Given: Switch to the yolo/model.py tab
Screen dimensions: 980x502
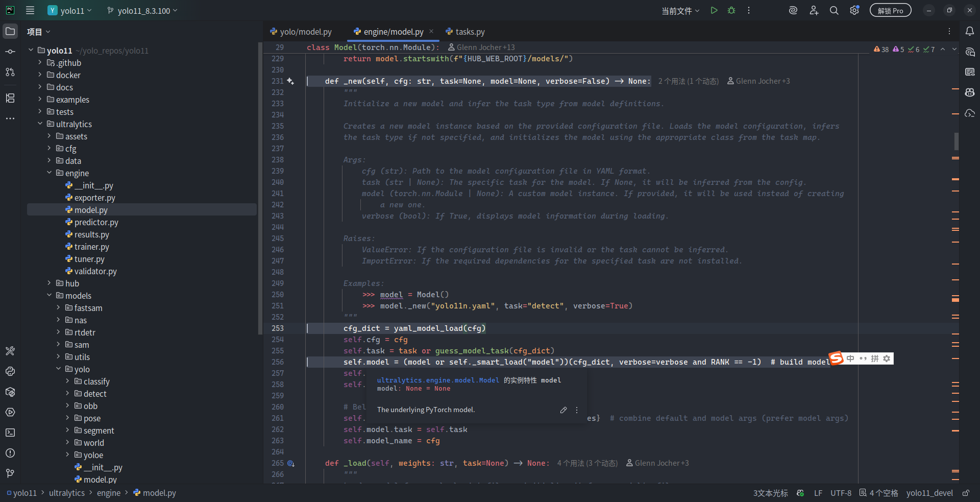Looking at the screenshot, I should click(301, 32).
